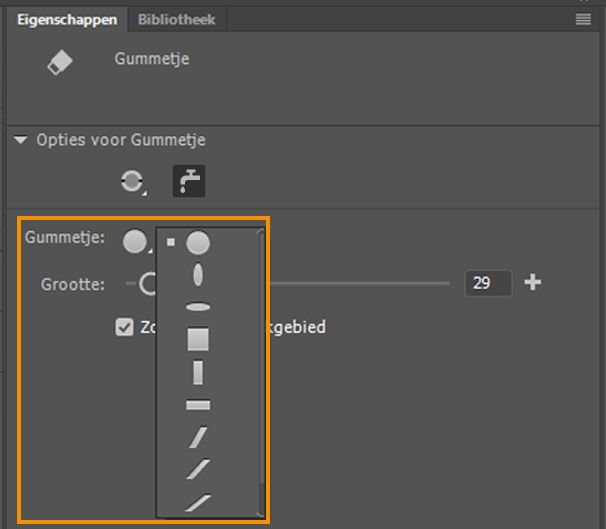Image resolution: width=606 pixels, height=529 pixels.
Task: Open the Gummetje shape dropdown
Action: tap(136, 241)
